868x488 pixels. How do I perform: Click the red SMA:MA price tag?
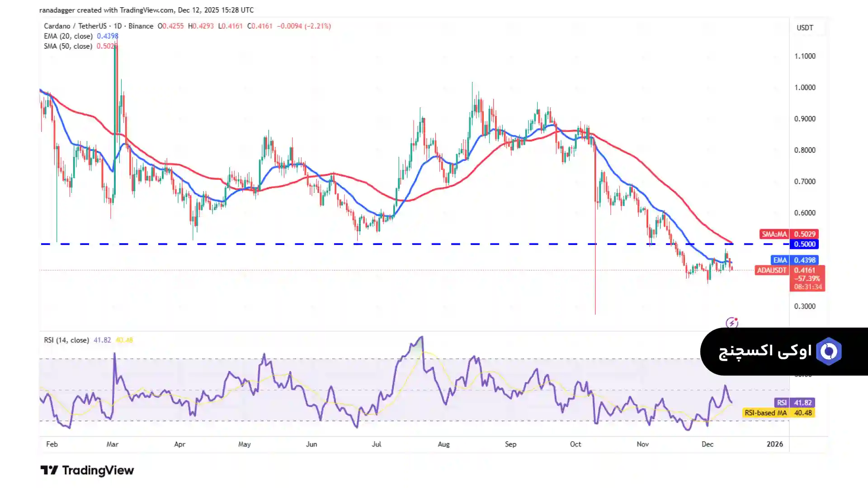tap(774, 234)
